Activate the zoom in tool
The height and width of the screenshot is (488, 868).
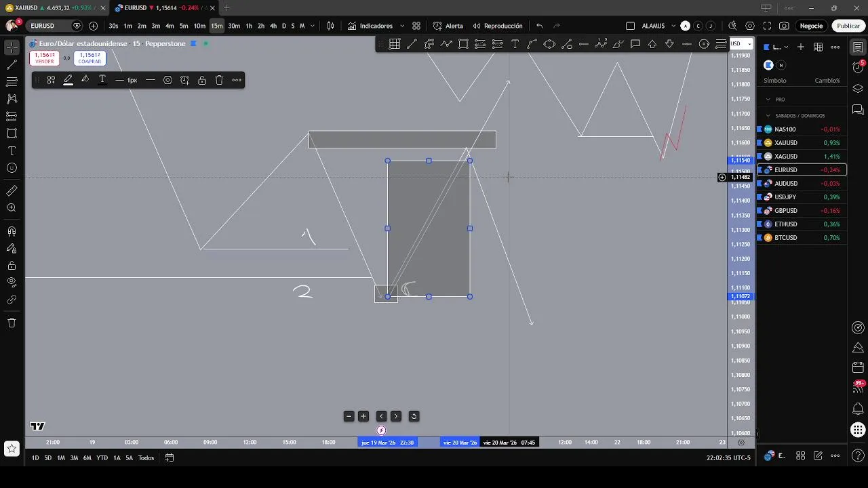(x=12, y=208)
